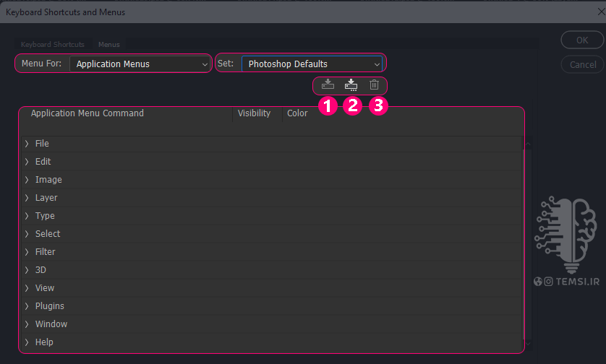This screenshot has height=364, width=606.
Task: Open the Menu For dropdown
Action: click(x=140, y=64)
